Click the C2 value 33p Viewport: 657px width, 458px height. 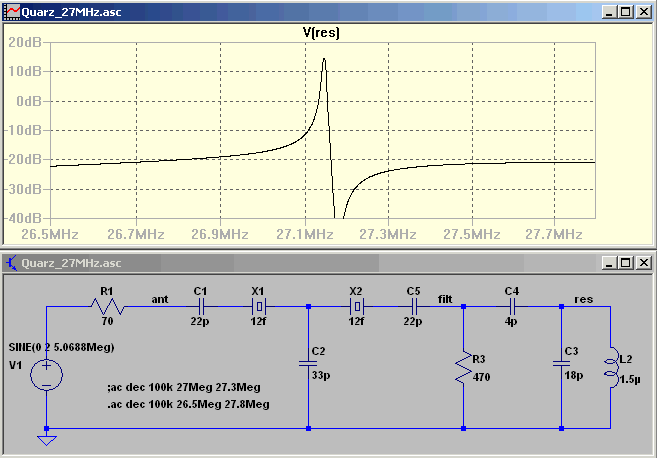click(x=321, y=375)
